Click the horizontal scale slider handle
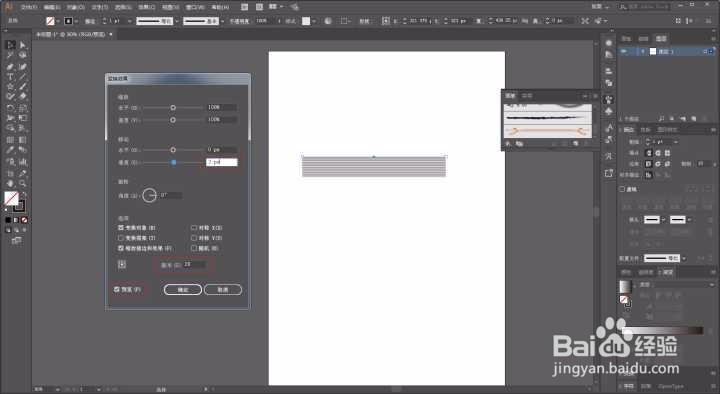 tap(173, 107)
